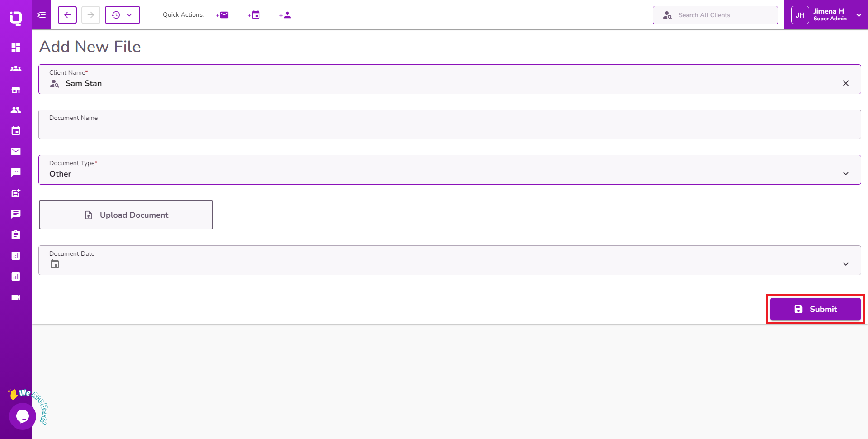Submit the new file form
This screenshot has height=439, width=868.
click(x=815, y=309)
